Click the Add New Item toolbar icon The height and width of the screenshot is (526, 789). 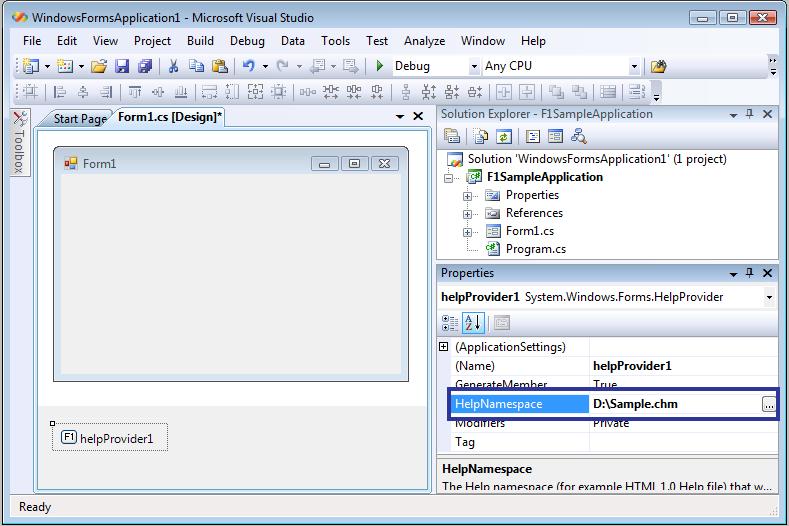click(65, 66)
